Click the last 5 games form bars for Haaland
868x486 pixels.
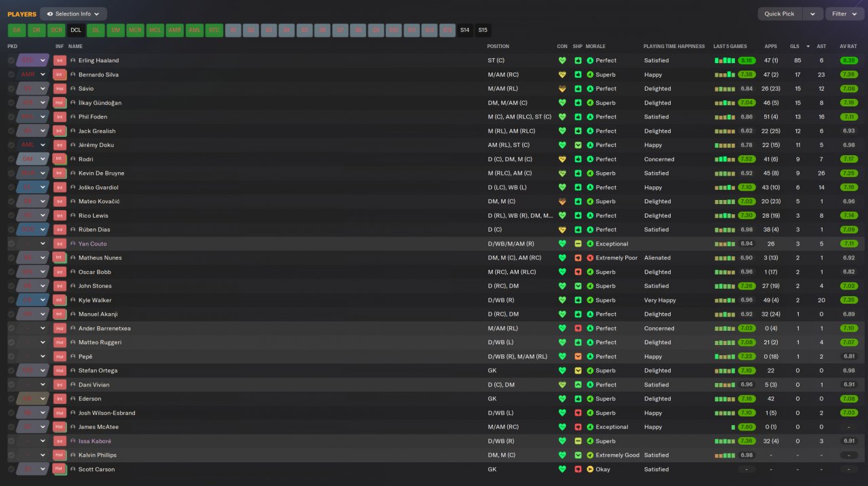pyautogui.click(x=725, y=60)
